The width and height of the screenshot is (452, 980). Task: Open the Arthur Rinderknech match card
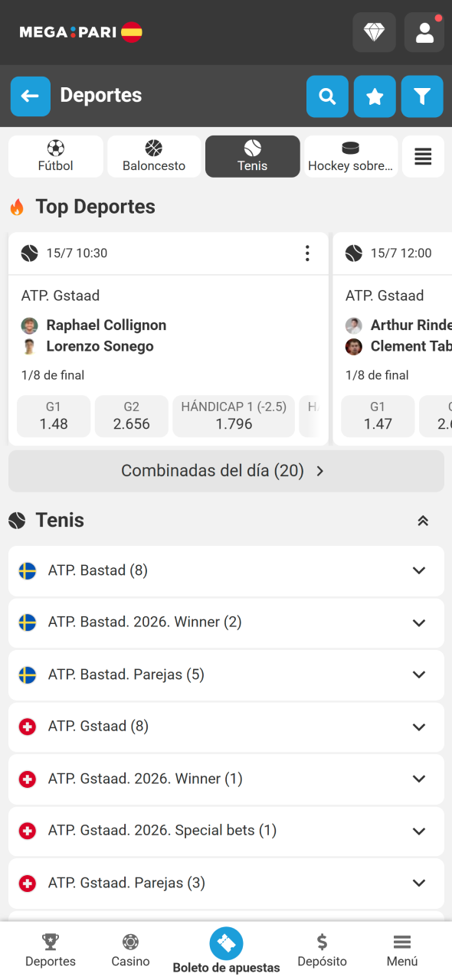(x=393, y=338)
